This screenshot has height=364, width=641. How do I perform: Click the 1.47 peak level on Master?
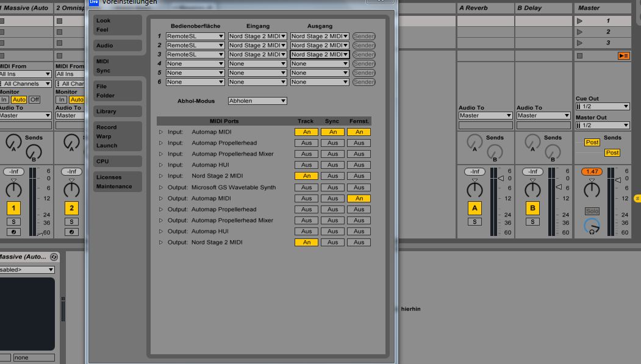(x=592, y=171)
